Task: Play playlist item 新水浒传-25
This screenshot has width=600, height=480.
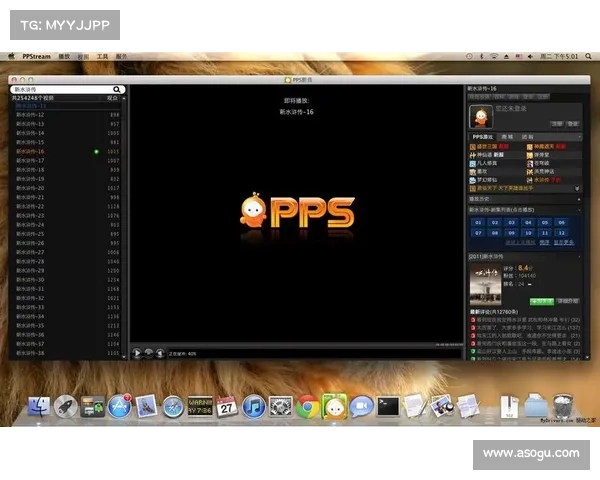Action: (67, 234)
